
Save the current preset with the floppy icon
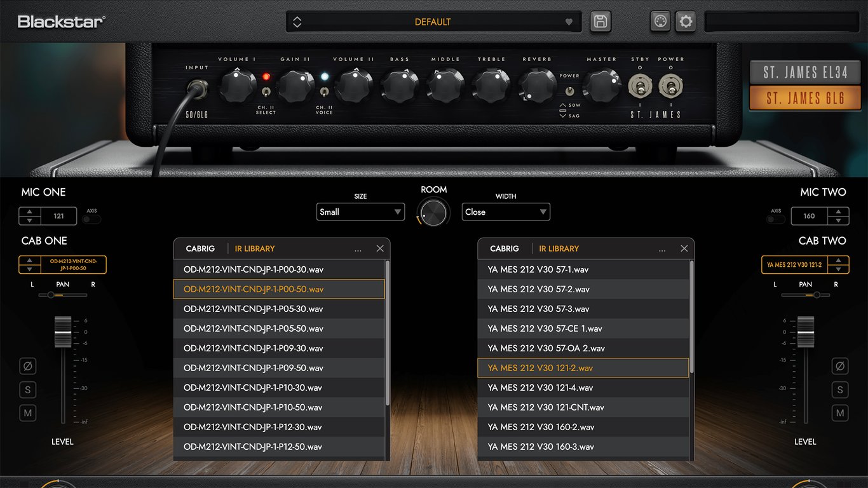(600, 22)
